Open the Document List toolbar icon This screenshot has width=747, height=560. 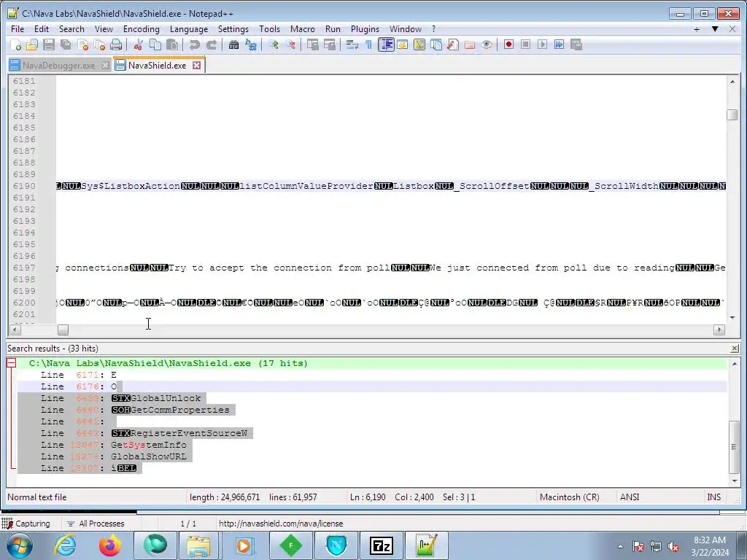coord(436,44)
